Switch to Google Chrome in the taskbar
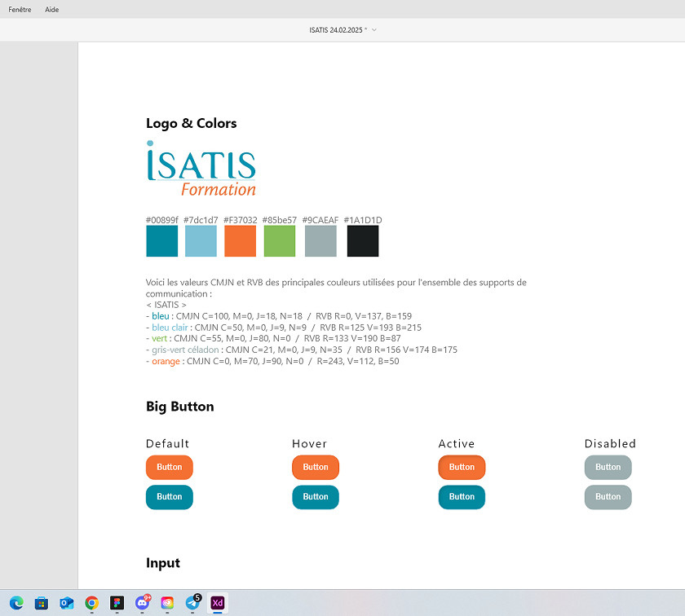The image size is (685, 616). coord(92,603)
